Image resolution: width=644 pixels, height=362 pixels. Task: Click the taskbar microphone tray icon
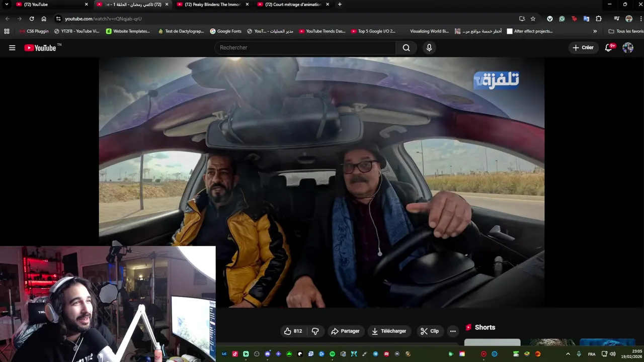tap(579, 354)
